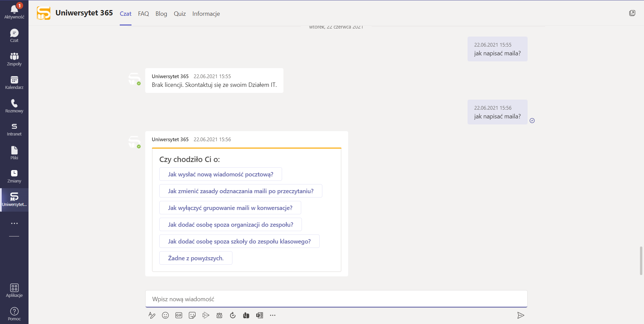The image size is (644, 324).
Task: Open Pomoc help
Action: point(14,314)
